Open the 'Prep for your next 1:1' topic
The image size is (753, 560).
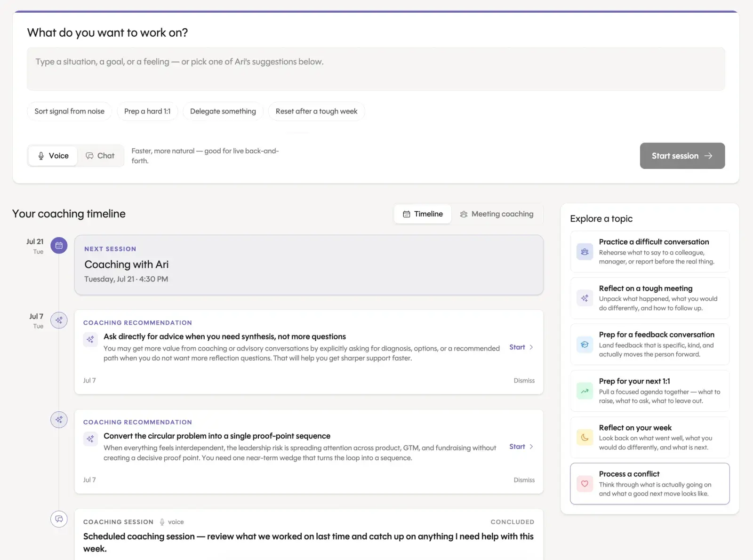649,391
